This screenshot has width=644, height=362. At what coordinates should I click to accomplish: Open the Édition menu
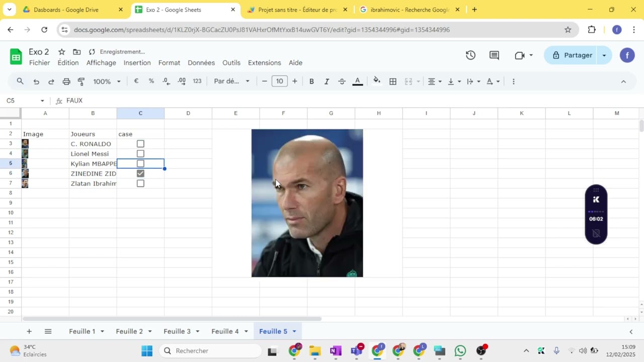(68, 63)
